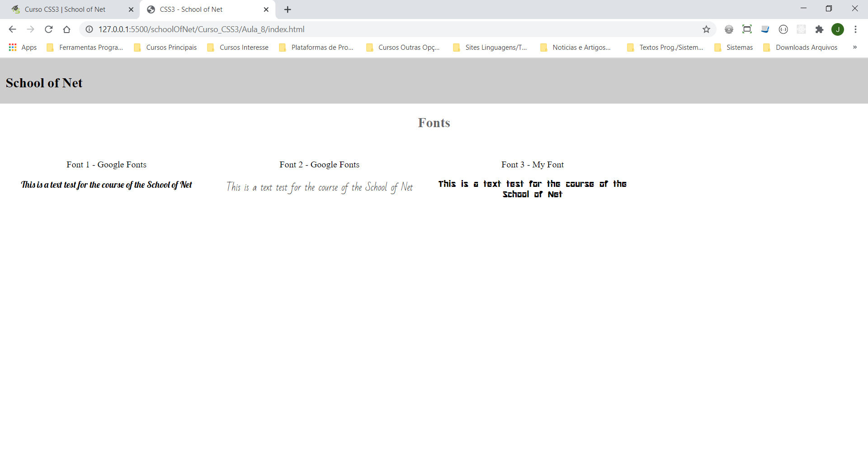Open the Cursos Principais bookmark folder
This screenshot has height=466, width=868.
point(165,48)
